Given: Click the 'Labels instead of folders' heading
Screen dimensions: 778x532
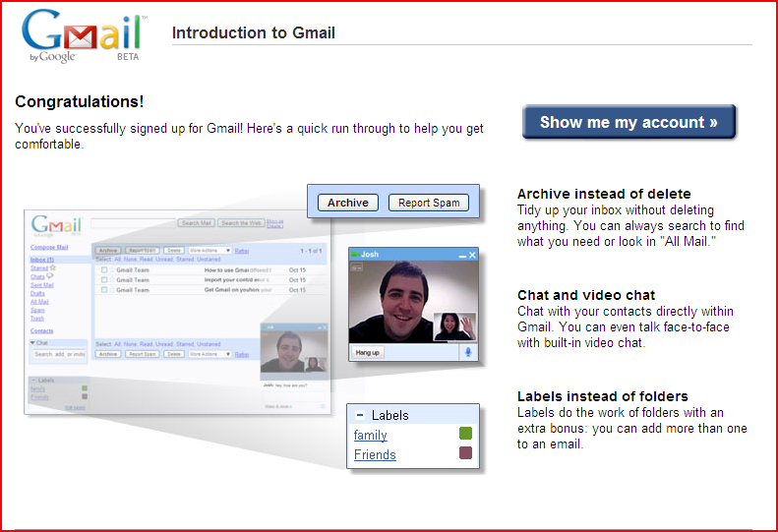Looking at the screenshot, I should pos(602,396).
